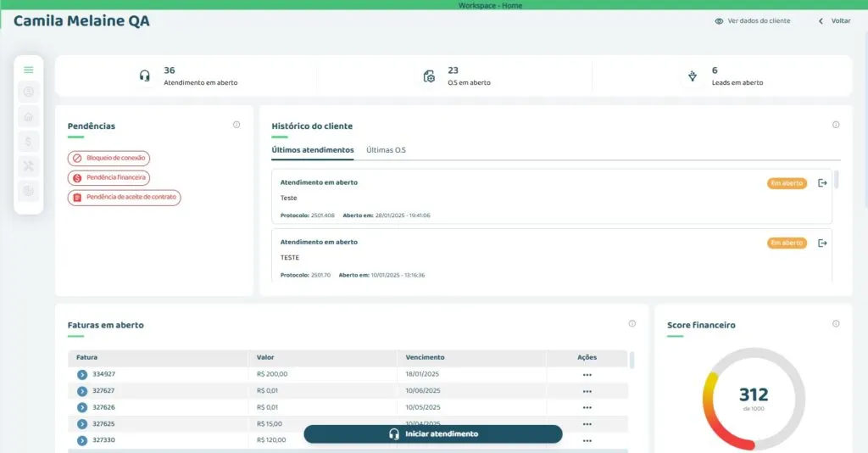Switch to Últimas O.S tab
Screen dimensions: 868x453
pos(386,150)
